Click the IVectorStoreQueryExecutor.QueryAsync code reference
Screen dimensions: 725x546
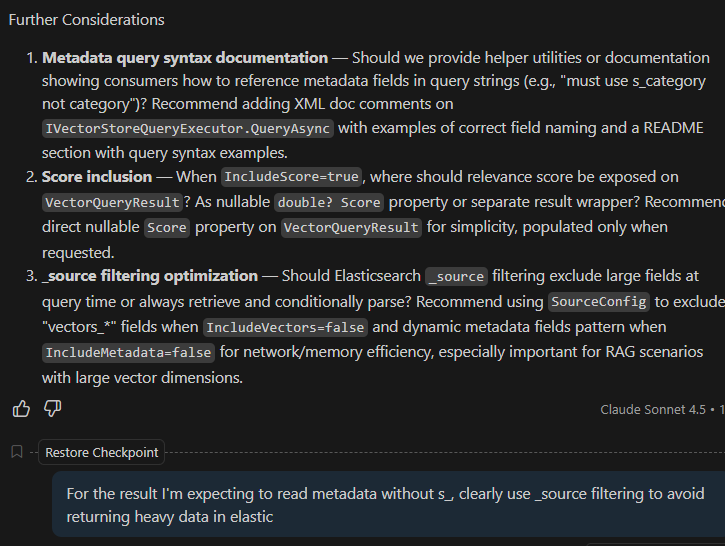[x=188, y=128]
